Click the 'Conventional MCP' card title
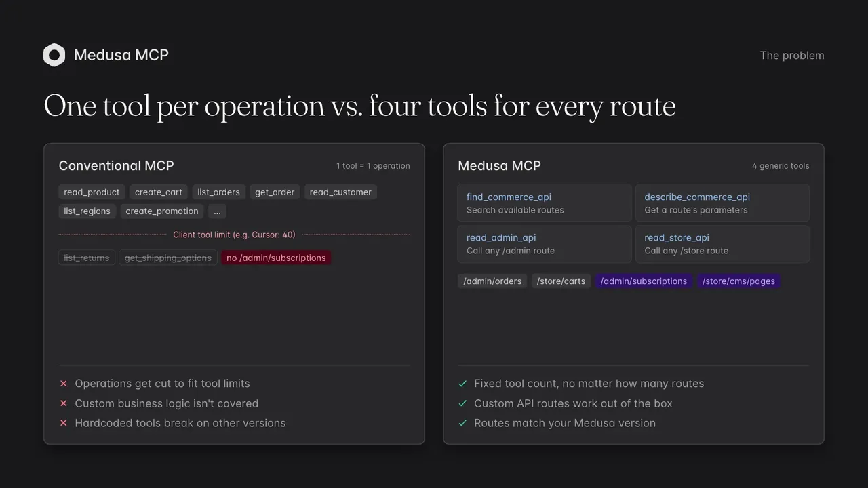 [116, 165]
